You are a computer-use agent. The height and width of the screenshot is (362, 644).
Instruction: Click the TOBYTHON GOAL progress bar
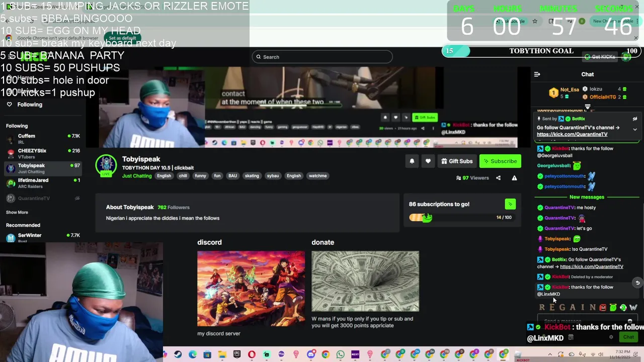point(541,51)
